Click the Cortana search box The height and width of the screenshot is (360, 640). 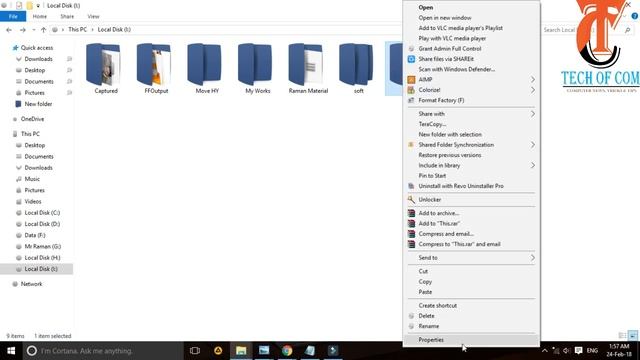tap(102, 351)
